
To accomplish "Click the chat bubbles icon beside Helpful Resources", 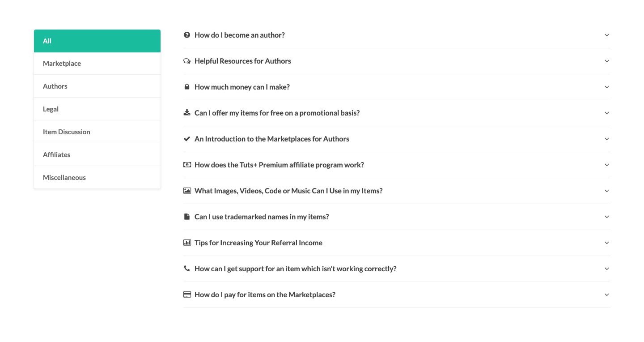I will tap(187, 61).
